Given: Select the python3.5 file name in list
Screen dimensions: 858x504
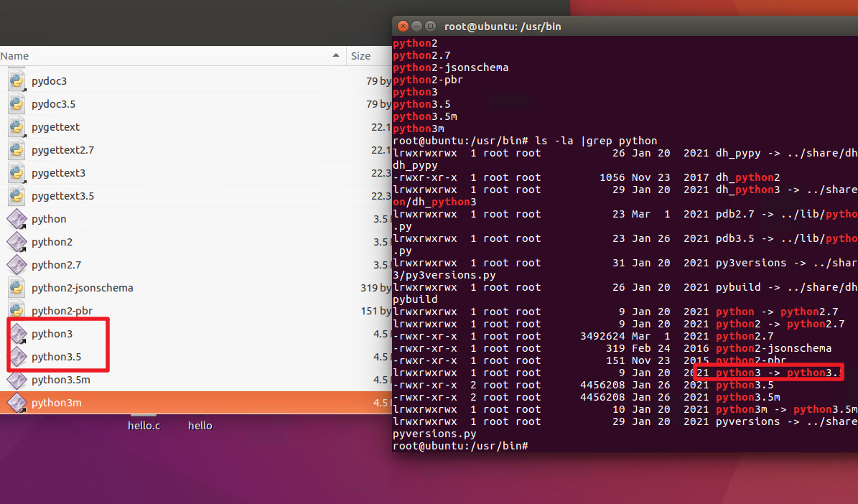Looking at the screenshot, I should pyautogui.click(x=56, y=357).
